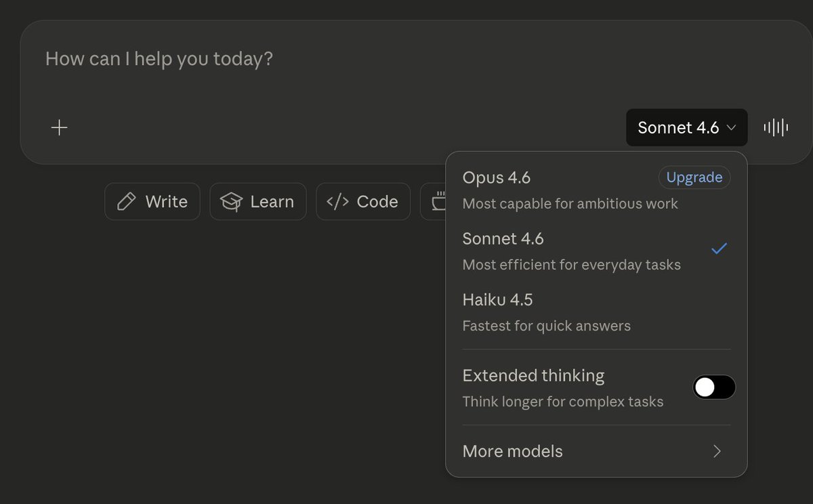Start voice mode with waveform icon
The image size is (813, 504).
(x=776, y=127)
